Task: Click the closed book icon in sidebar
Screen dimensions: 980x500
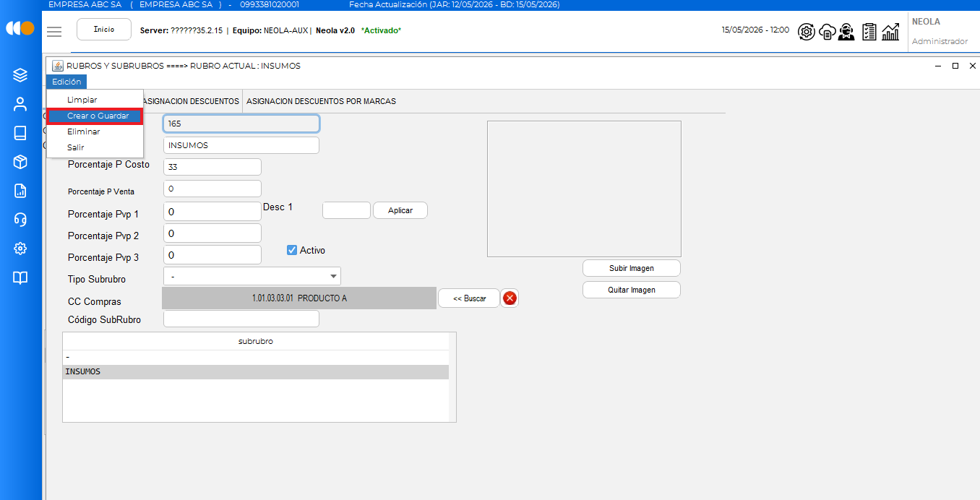Action: tap(20, 133)
